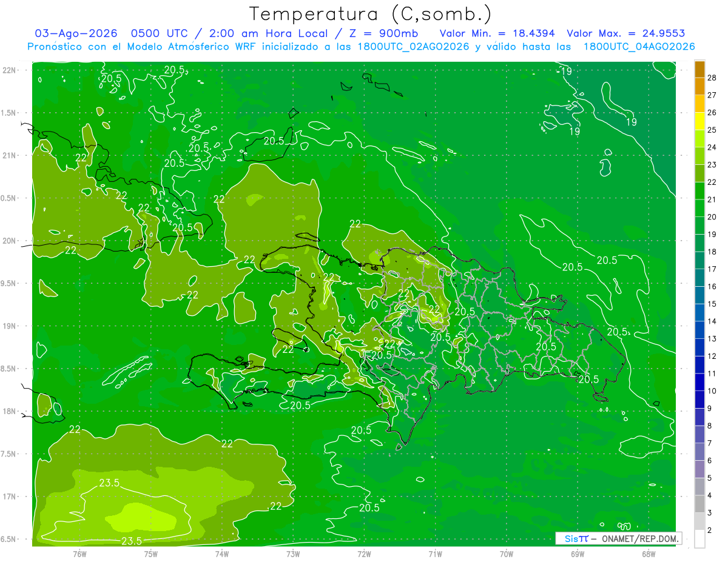Screen dimensions: 728x562
Task: Click the "19N" latitude axis label
Action: pyautogui.click(x=10, y=326)
